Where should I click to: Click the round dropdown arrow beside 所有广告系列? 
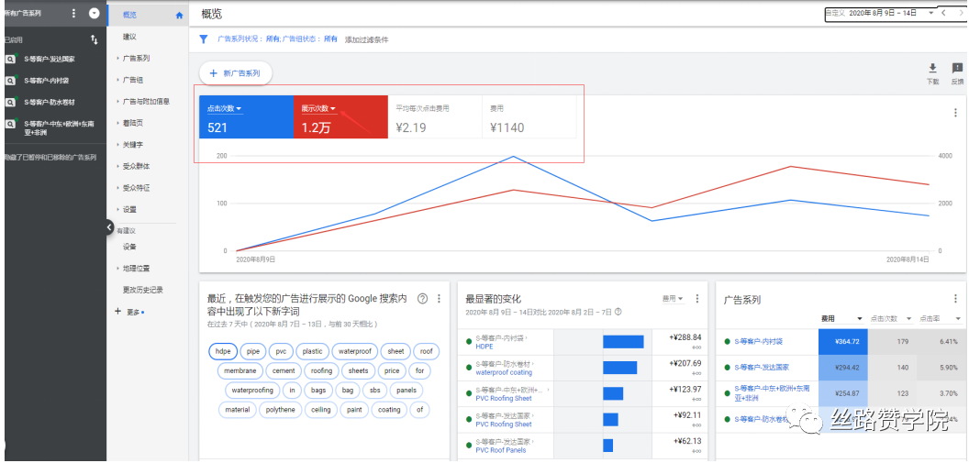point(94,13)
